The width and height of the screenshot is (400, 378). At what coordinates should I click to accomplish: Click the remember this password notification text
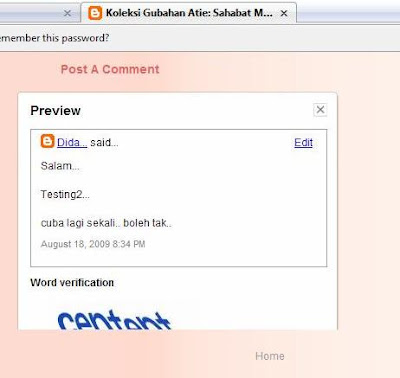pos(54,38)
